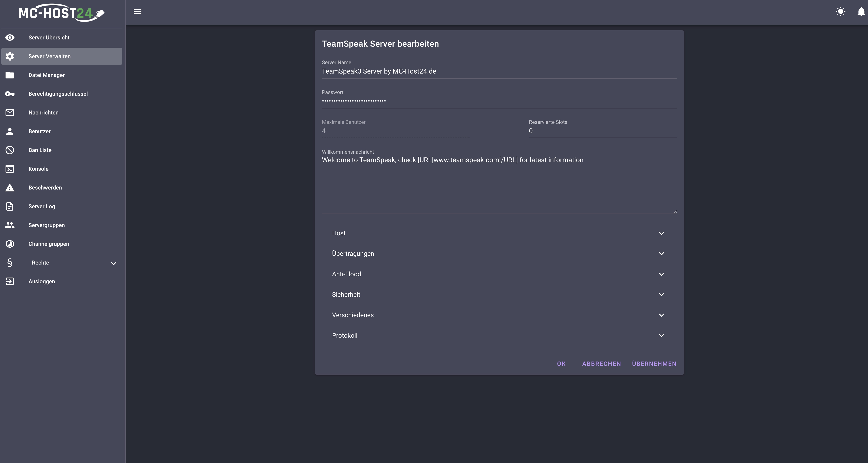Click the 'TeamSpeak Server bearbeiten' heading

coord(380,44)
